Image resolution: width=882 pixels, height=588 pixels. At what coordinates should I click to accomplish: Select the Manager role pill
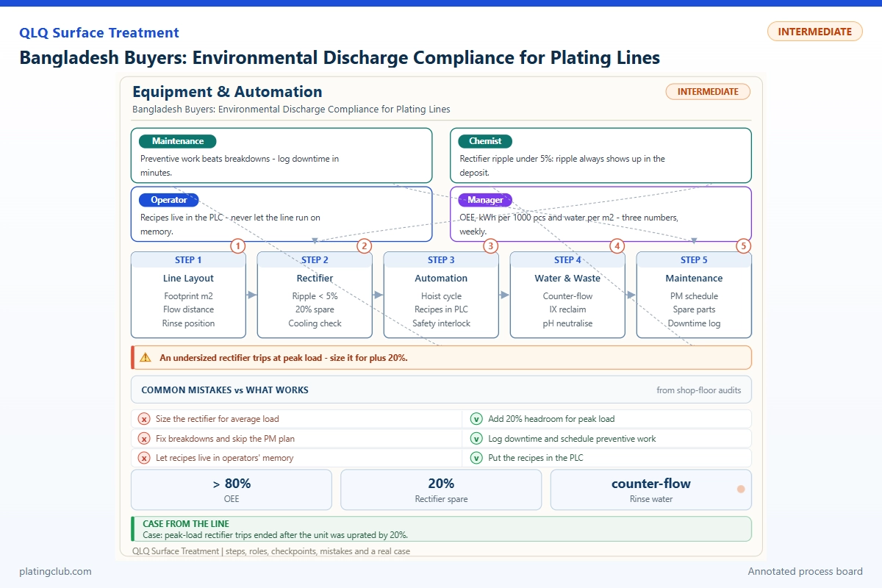tap(485, 200)
